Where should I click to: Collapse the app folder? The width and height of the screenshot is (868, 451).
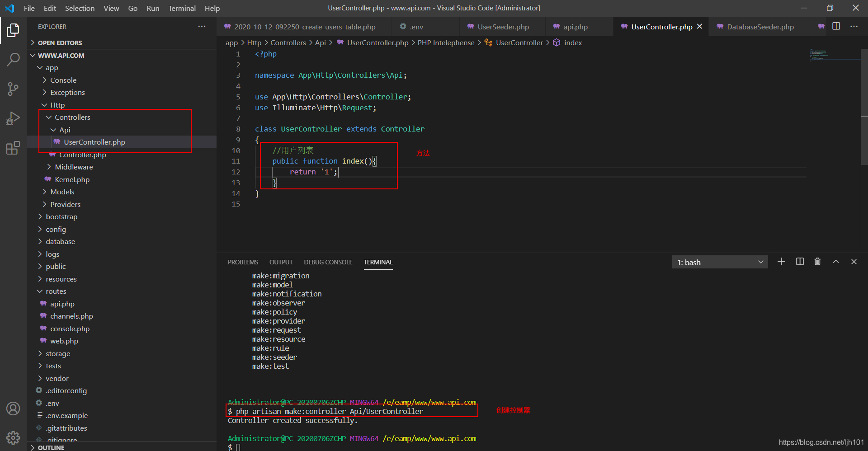(122, 68)
